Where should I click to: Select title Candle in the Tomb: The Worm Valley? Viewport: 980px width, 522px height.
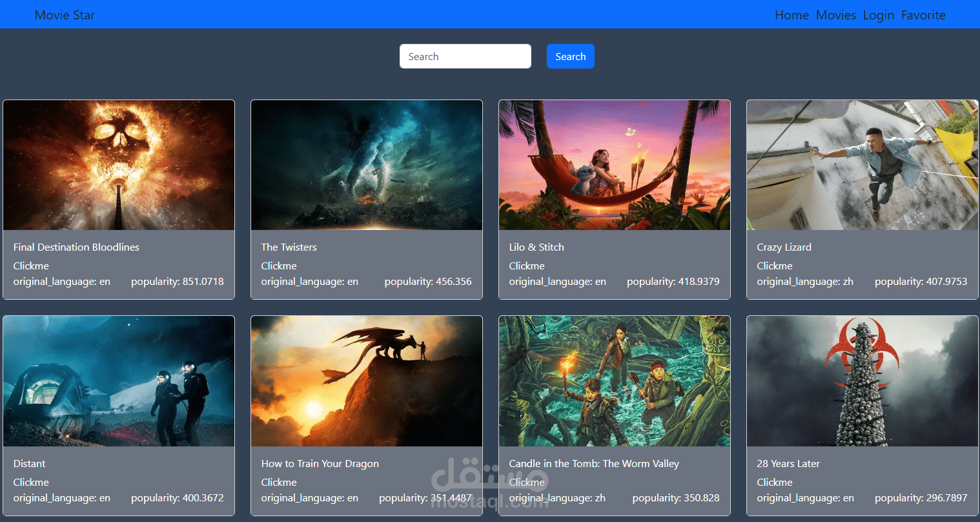pos(594,463)
